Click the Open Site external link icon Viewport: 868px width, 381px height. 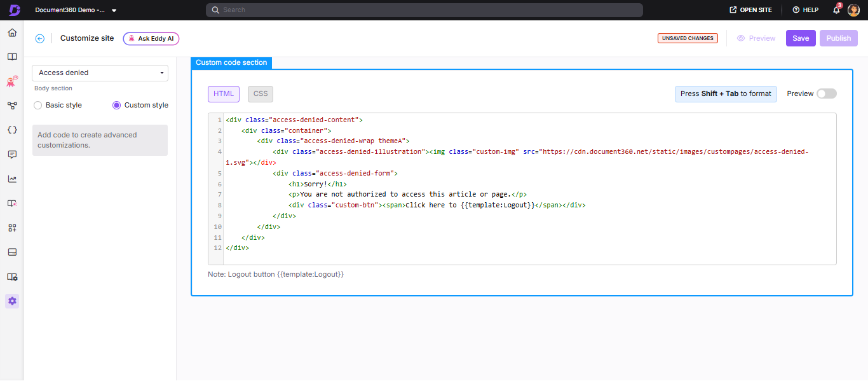(x=733, y=10)
